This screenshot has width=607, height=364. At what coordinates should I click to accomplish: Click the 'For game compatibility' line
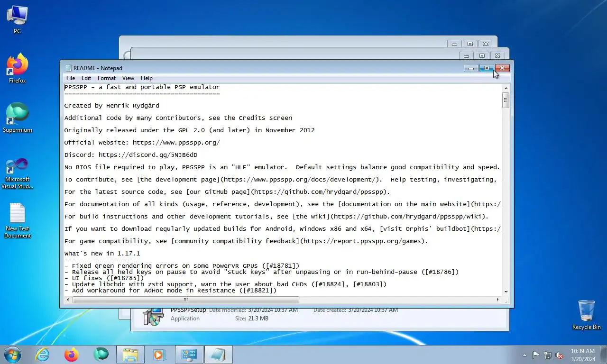[246, 241]
